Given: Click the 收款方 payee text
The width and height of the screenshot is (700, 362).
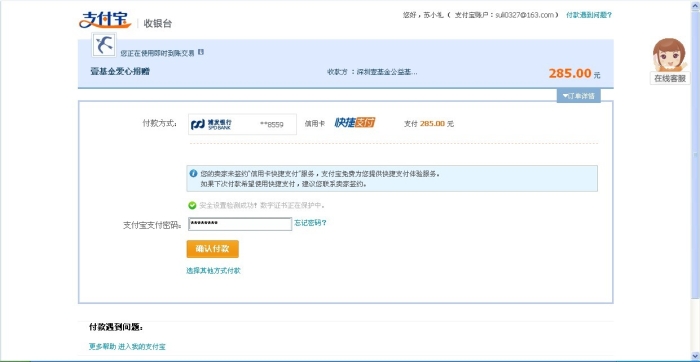Looking at the screenshot, I should (x=372, y=72).
